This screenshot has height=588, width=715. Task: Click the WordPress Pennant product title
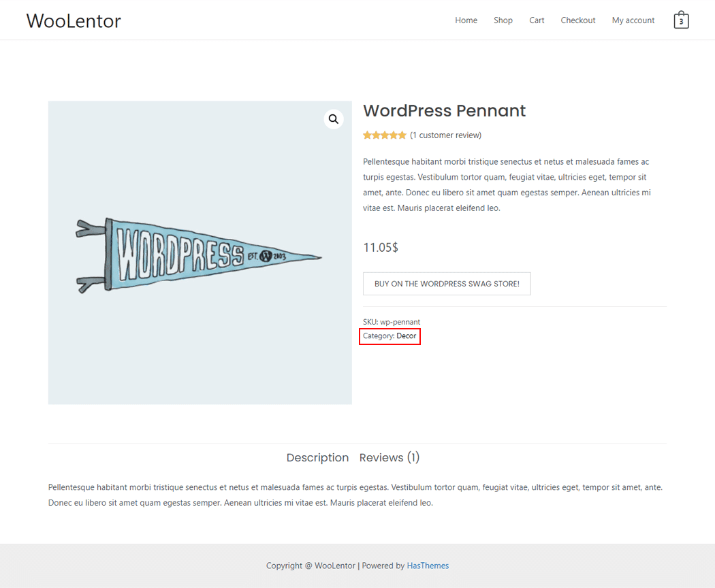(x=444, y=111)
